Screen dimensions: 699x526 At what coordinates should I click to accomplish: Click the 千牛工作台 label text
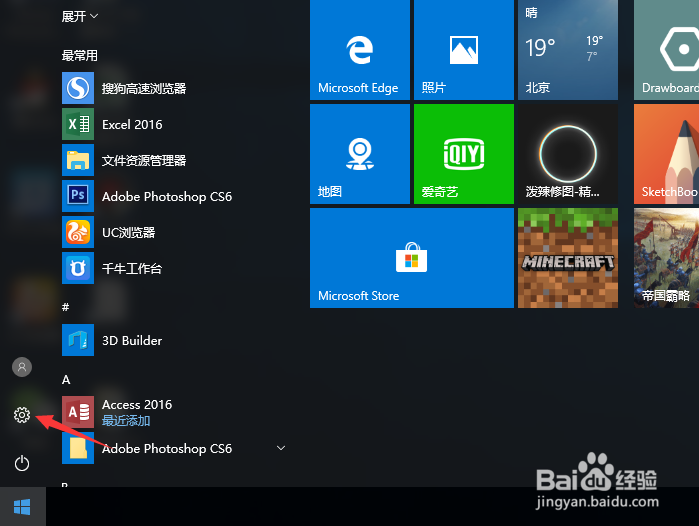coord(132,268)
